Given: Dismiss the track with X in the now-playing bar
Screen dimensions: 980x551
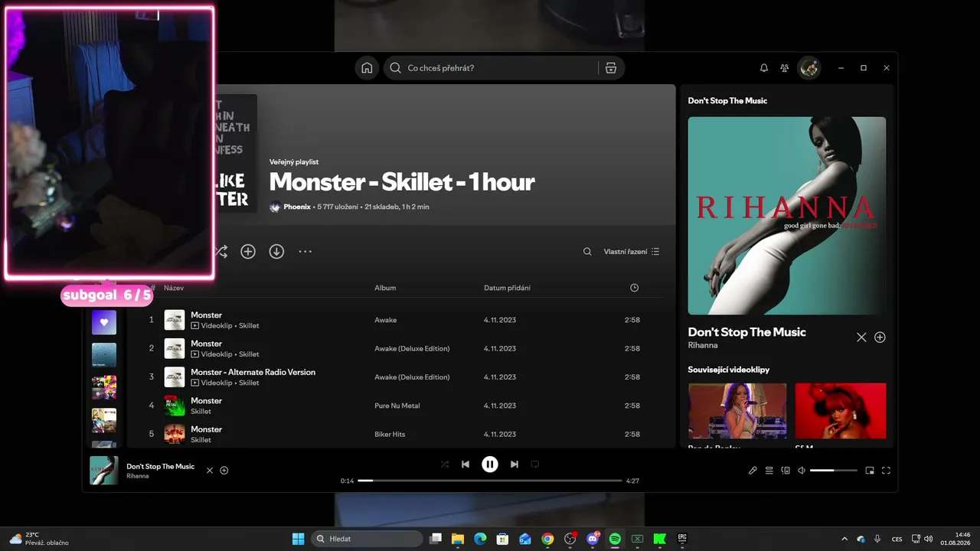Looking at the screenshot, I should pos(210,471).
